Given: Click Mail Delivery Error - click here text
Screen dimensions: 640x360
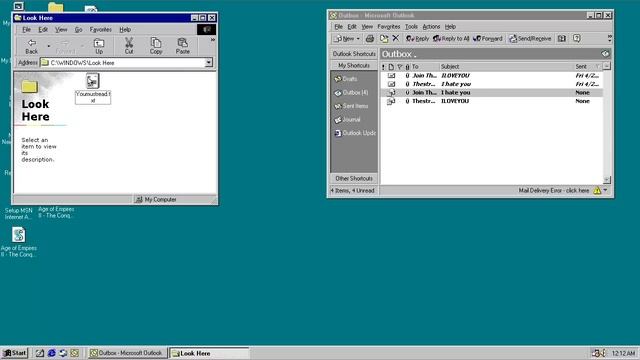Looking at the screenshot, I should click(554, 191).
